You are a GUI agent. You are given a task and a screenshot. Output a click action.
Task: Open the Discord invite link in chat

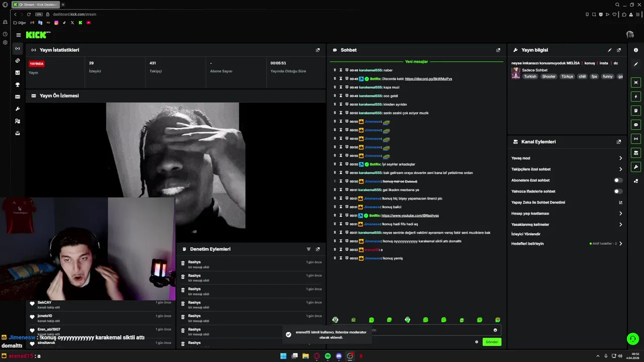pyautogui.click(x=428, y=79)
